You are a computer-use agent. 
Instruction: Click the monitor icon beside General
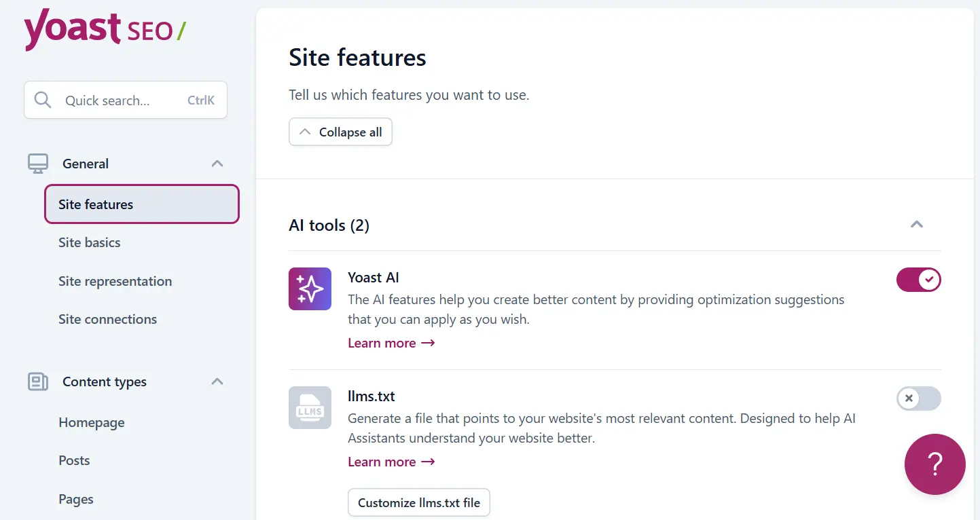click(x=37, y=163)
